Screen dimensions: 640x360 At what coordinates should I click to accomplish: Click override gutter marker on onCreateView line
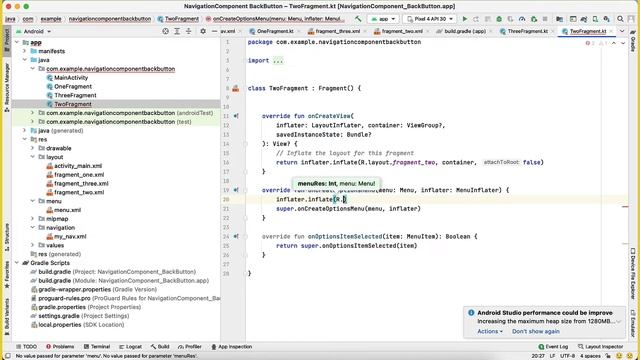pyautogui.click(x=236, y=116)
